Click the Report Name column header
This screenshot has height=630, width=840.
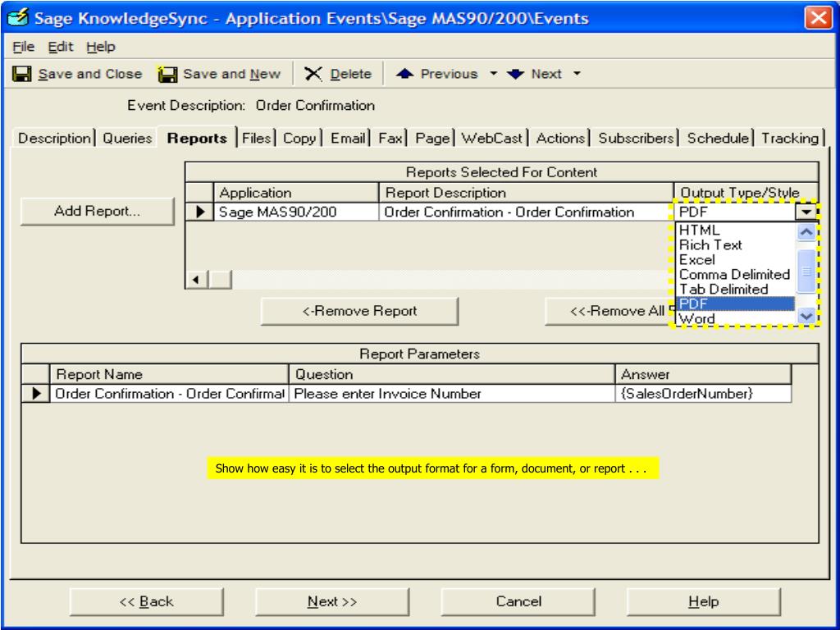169,374
